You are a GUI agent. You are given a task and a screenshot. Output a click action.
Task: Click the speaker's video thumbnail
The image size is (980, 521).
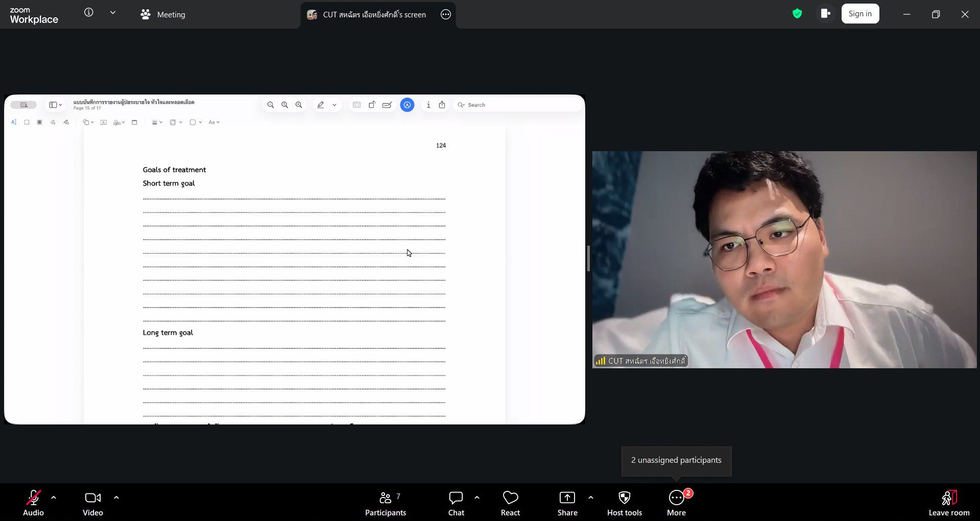click(x=784, y=259)
